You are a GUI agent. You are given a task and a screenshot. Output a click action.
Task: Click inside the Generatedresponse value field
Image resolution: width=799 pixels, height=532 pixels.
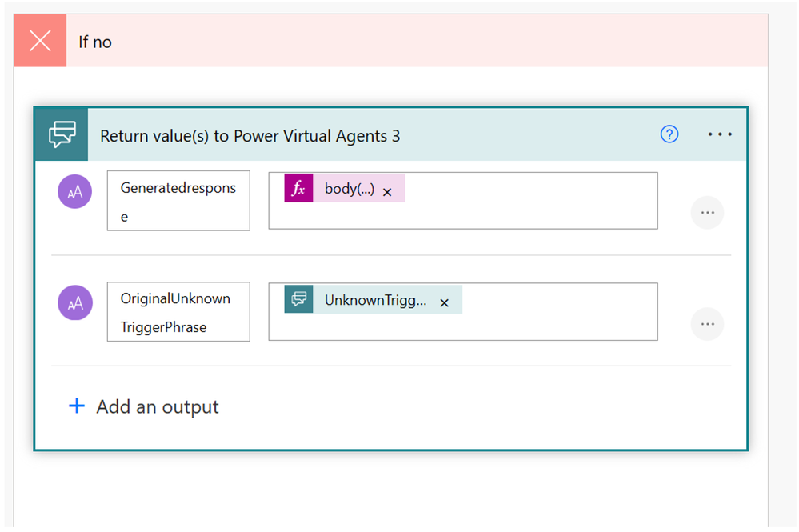(463, 201)
